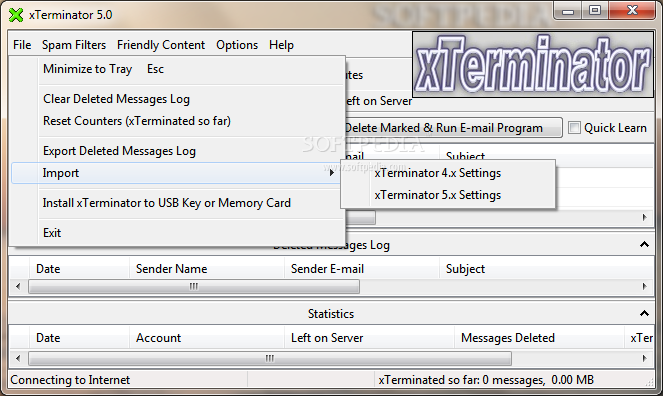Click Delete Marked & Run E-mail Program

tap(453, 128)
